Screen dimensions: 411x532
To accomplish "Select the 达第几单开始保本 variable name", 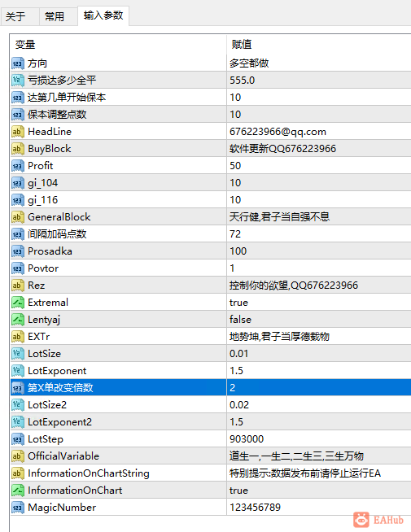I will pyautogui.click(x=67, y=98).
